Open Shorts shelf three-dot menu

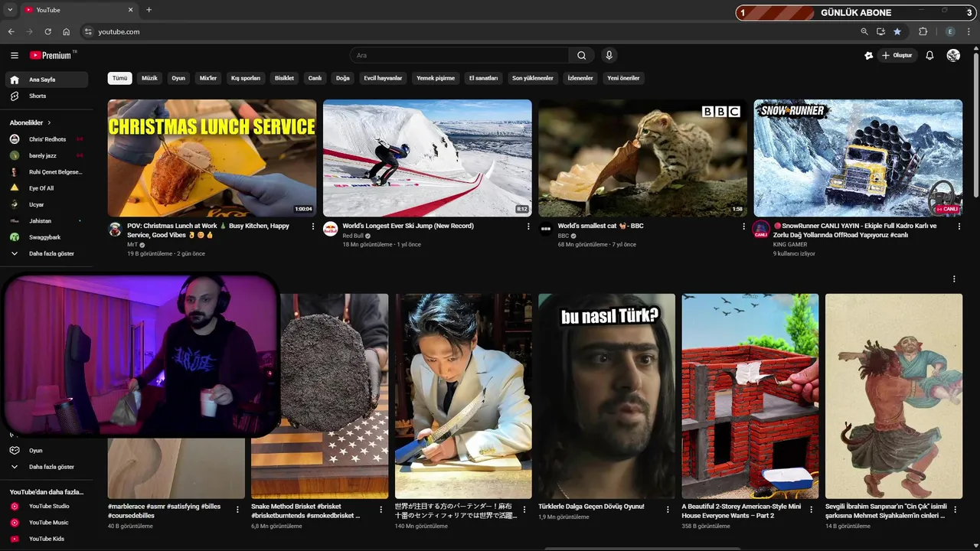pyautogui.click(x=954, y=279)
